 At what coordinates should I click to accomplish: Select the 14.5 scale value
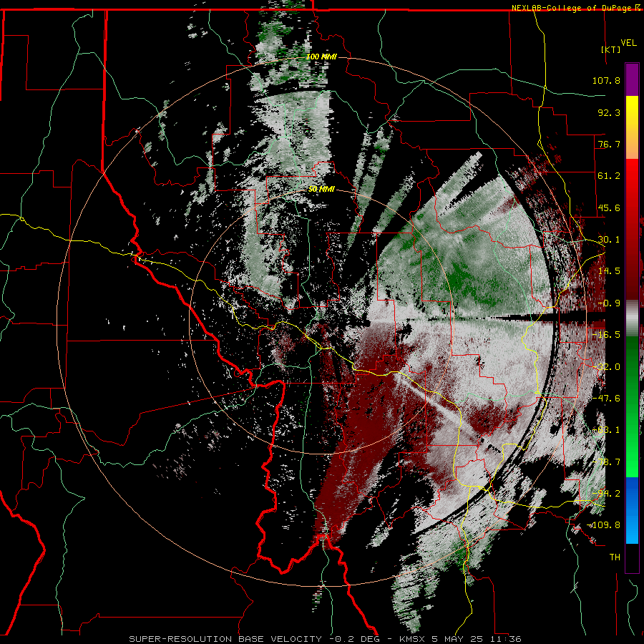pyautogui.click(x=609, y=271)
